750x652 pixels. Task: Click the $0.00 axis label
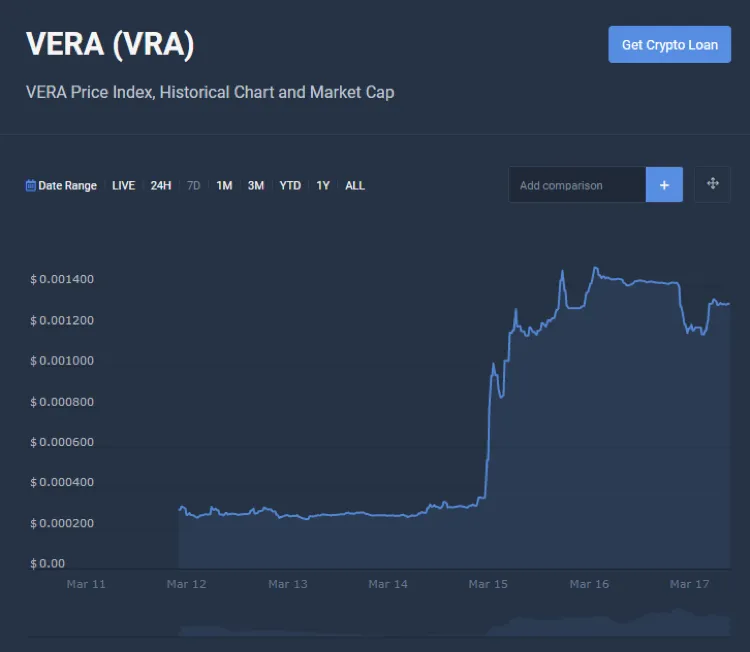(x=47, y=564)
